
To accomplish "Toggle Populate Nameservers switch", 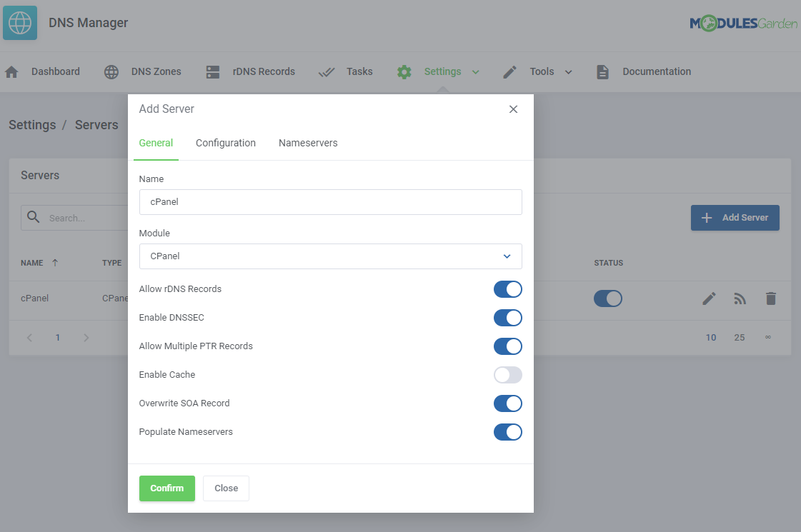I will coord(508,433).
